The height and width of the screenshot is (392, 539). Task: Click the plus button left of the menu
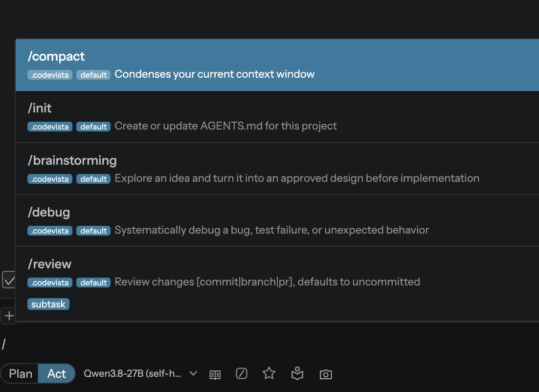click(9, 315)
